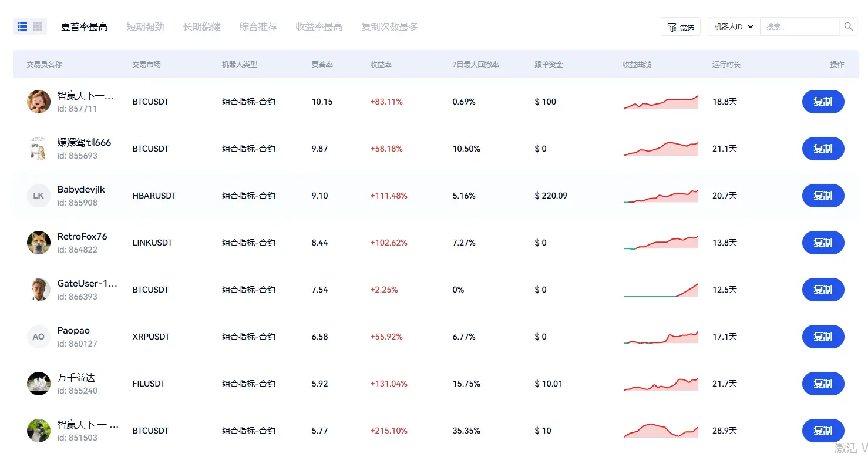Click the 28.9天 runtime value
This screenshot has width=868, height=457.
click(x=725, y=431)
